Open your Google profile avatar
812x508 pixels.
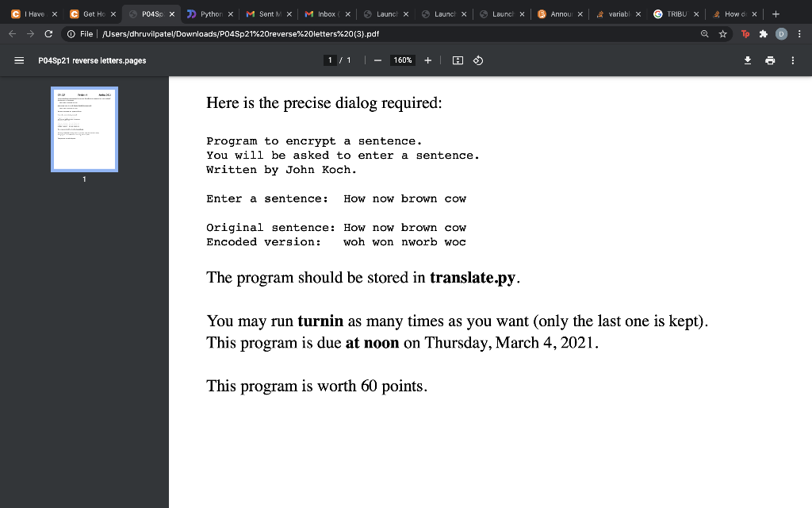point(782,34)
